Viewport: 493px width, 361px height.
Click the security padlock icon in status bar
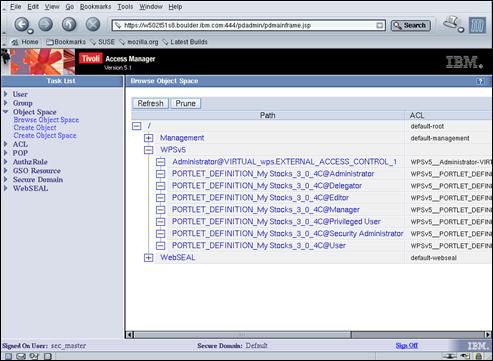click(479, 356)
